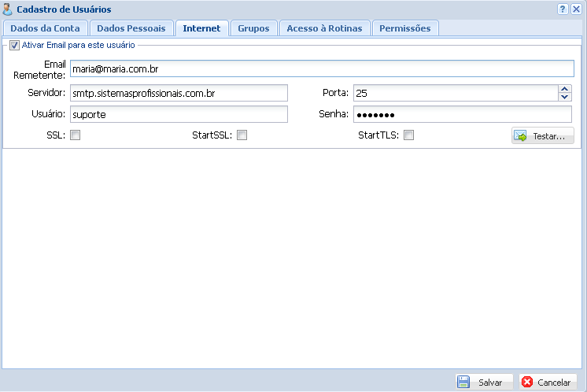
Task: Increase the Porta value with up arrow
Action: 564,89
